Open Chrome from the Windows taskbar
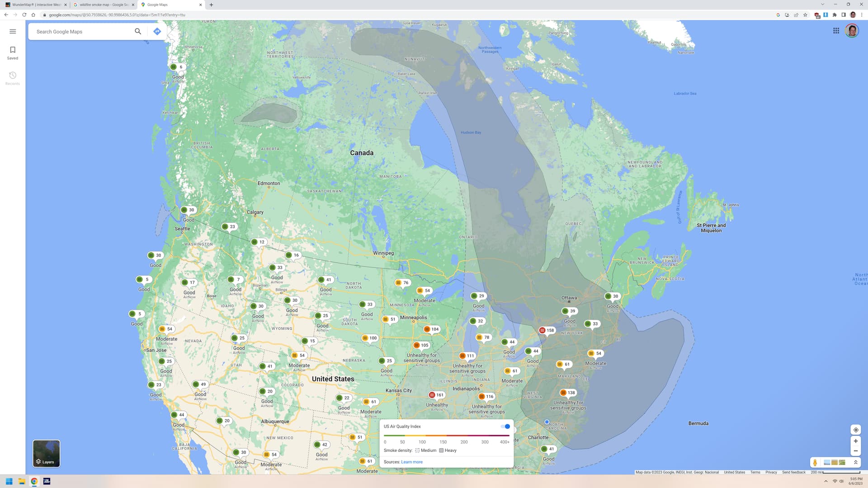This screenshot has width=868, height=488. [34, 481]
